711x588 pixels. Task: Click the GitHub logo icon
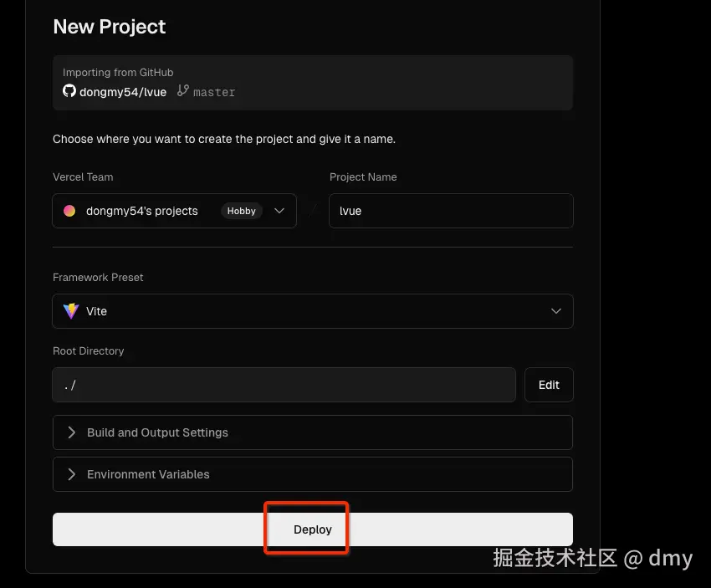69,90
